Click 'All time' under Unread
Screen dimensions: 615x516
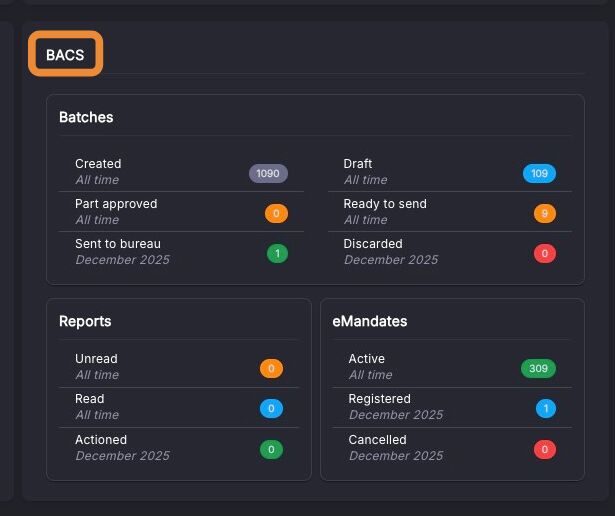[97, 374]
